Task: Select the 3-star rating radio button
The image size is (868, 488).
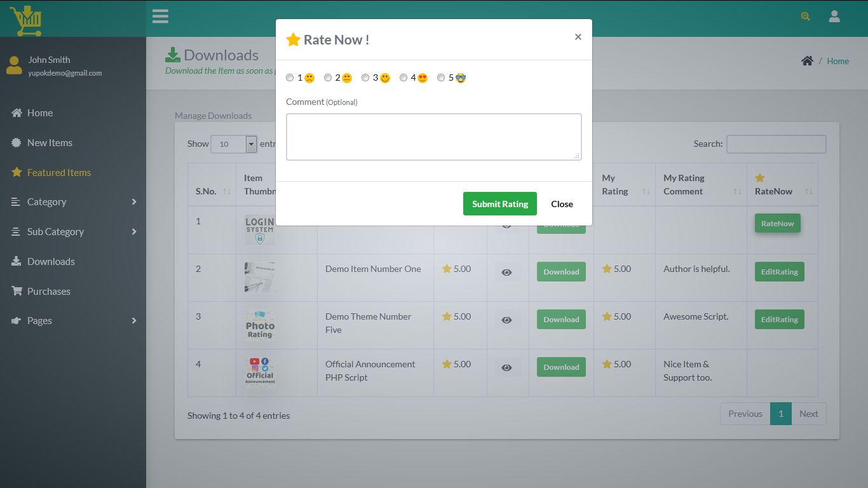Action: click(365, 78)
